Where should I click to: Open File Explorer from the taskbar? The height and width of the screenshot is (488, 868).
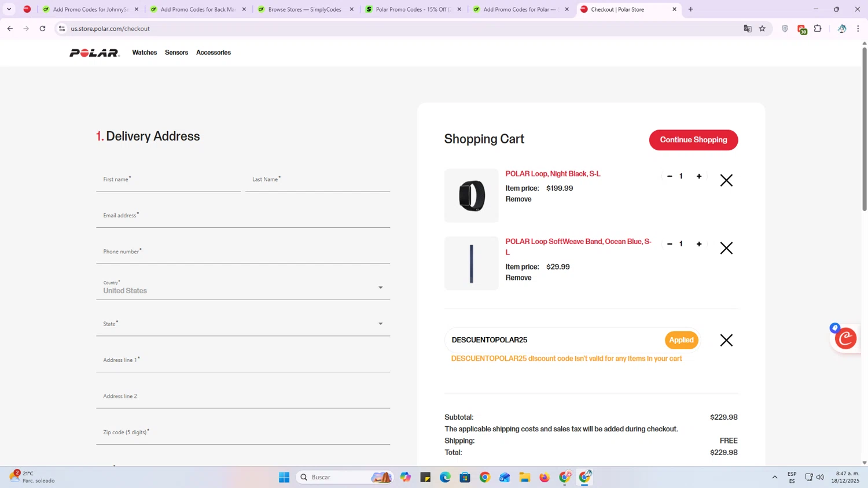(x=524, y=477)
